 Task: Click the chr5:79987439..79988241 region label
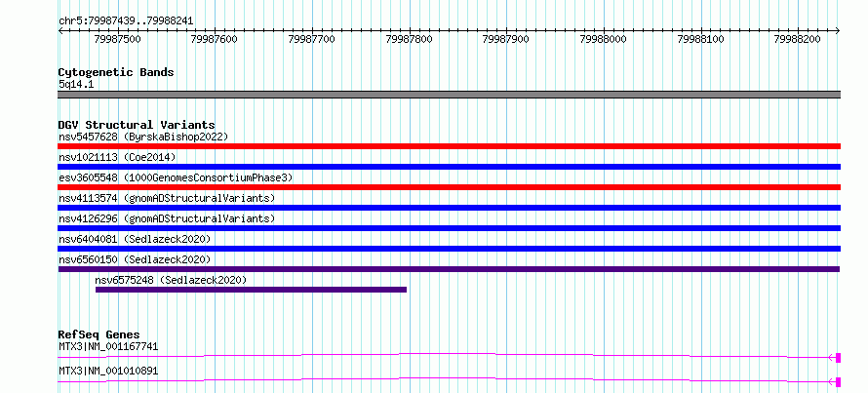[x=126, y=21]
